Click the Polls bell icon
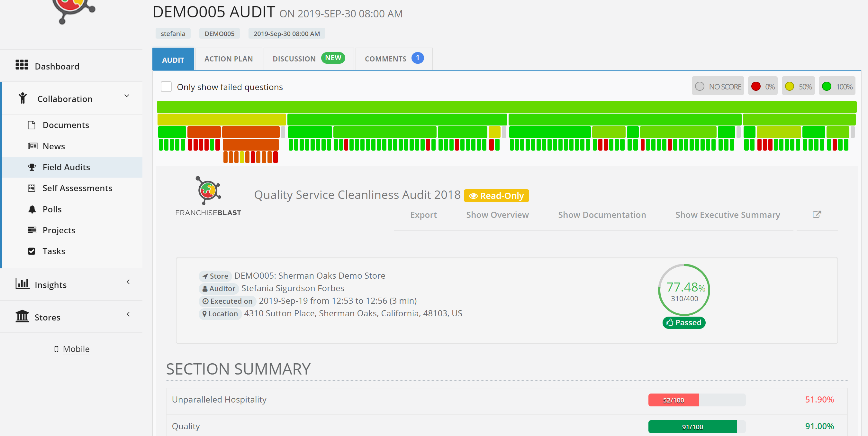 32,209
